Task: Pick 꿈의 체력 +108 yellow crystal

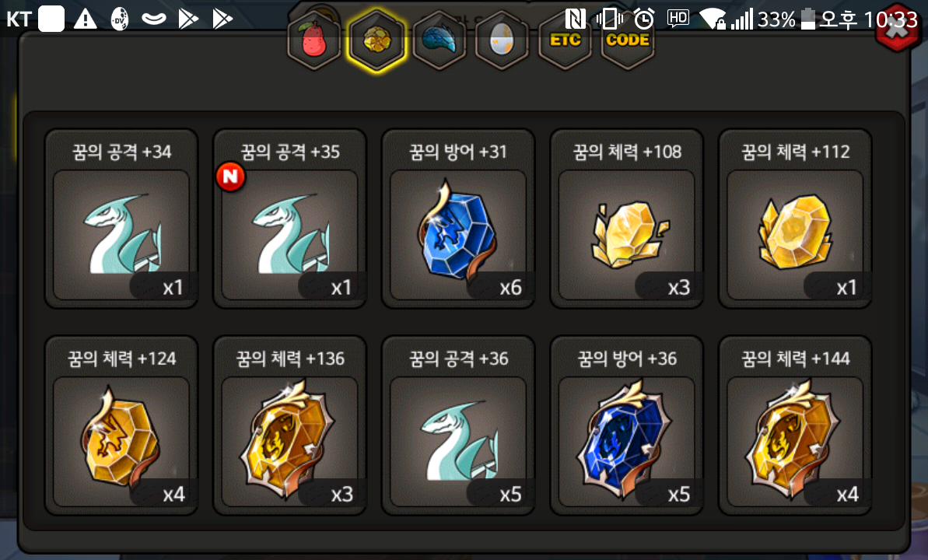Action: 627,219
